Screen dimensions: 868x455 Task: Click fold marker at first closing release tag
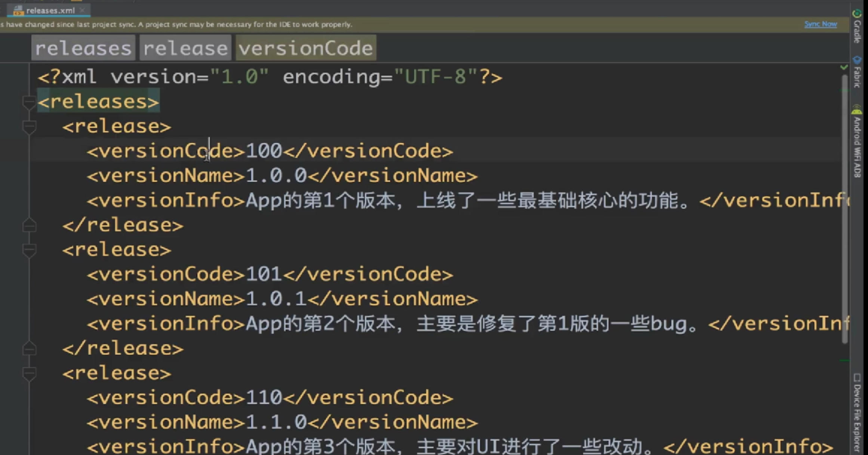pos(29,225)
